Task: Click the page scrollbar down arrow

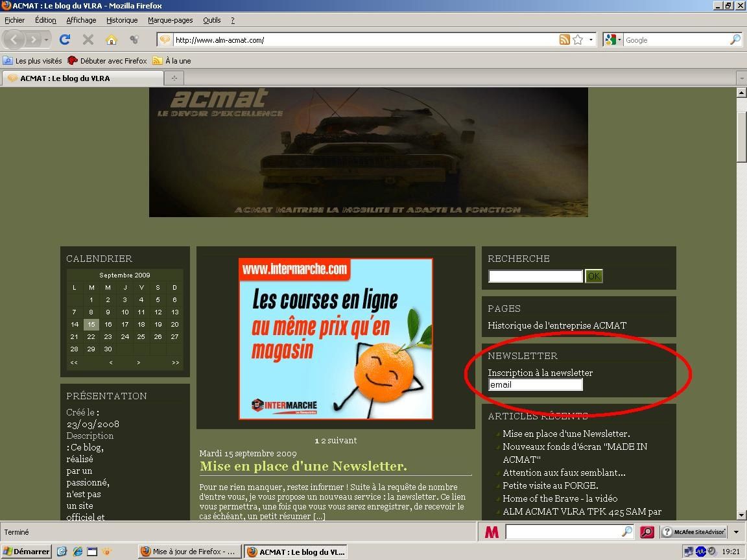Action: click(741, 515)
